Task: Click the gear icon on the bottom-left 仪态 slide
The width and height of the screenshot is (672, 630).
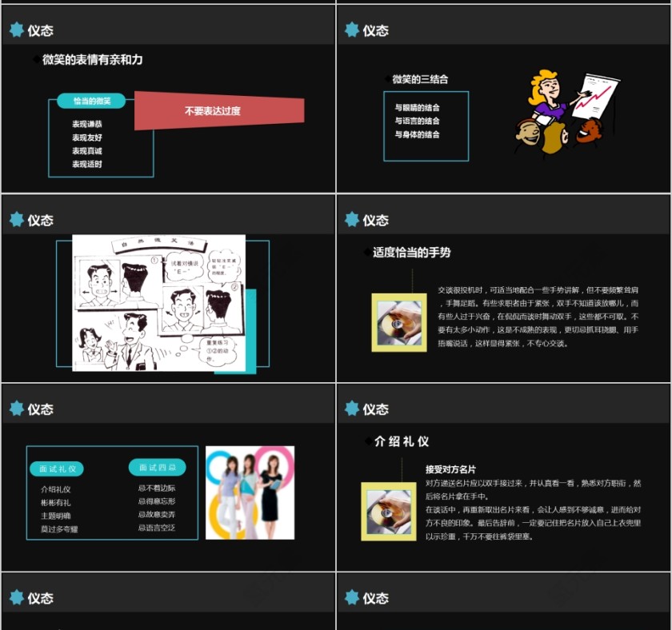Action: point(17,597)
